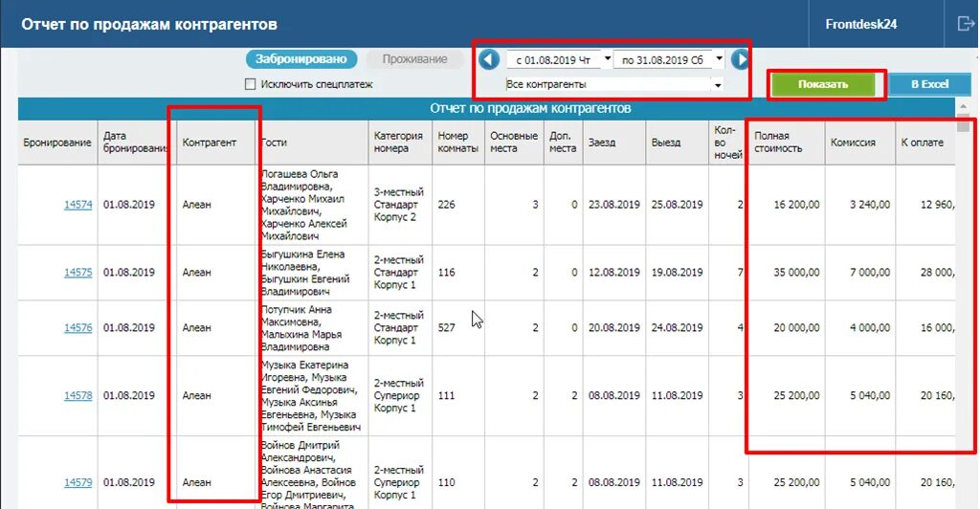980x509 pixels.
Task: Select check-in date 20.08.2019
Action: click(x=614, y=328)
